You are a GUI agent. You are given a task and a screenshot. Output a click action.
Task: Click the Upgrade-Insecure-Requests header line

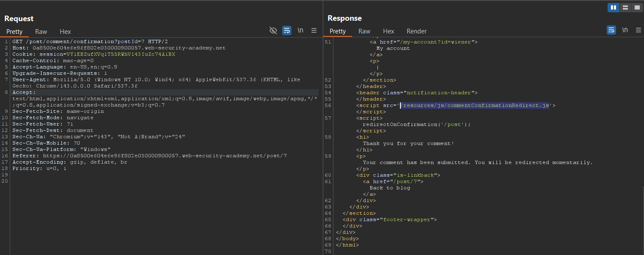pos(60,74)
